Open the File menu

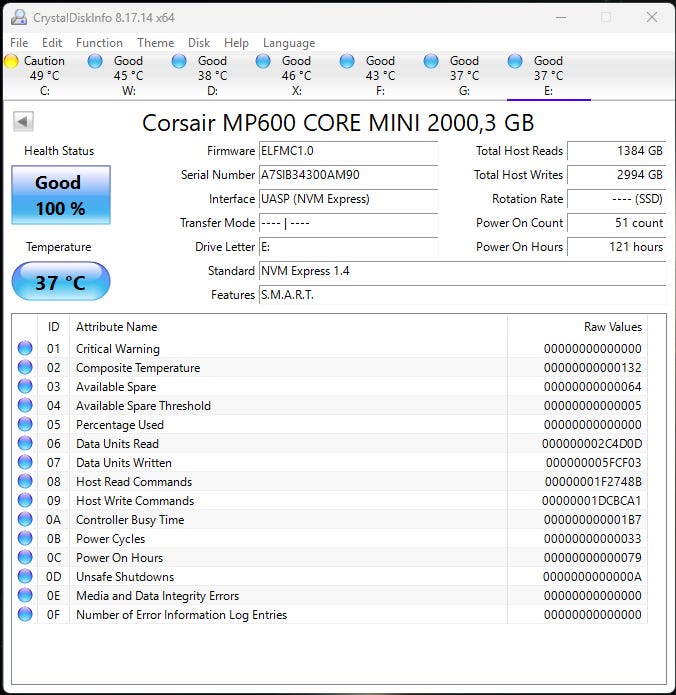[19, 43]
